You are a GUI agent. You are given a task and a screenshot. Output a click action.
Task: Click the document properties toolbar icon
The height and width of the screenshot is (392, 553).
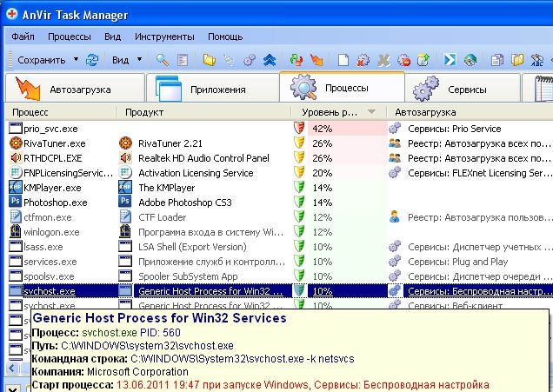(183, 60)
